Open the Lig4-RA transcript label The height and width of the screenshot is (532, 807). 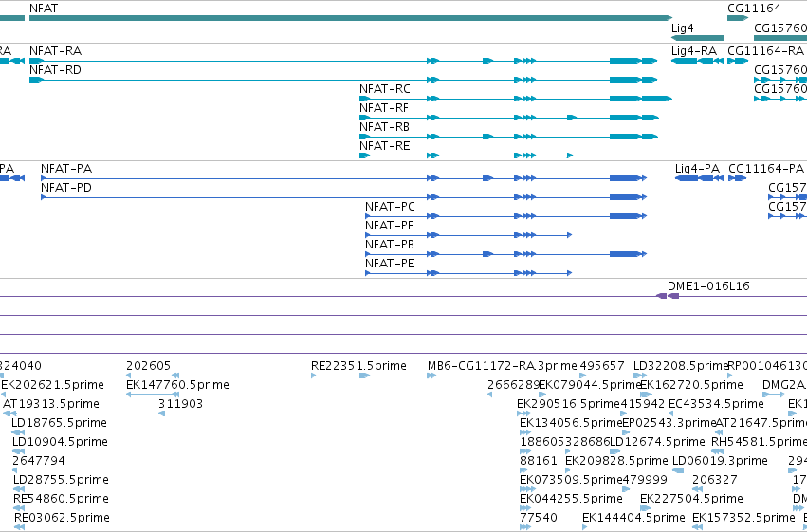click(x=694, y=51)
